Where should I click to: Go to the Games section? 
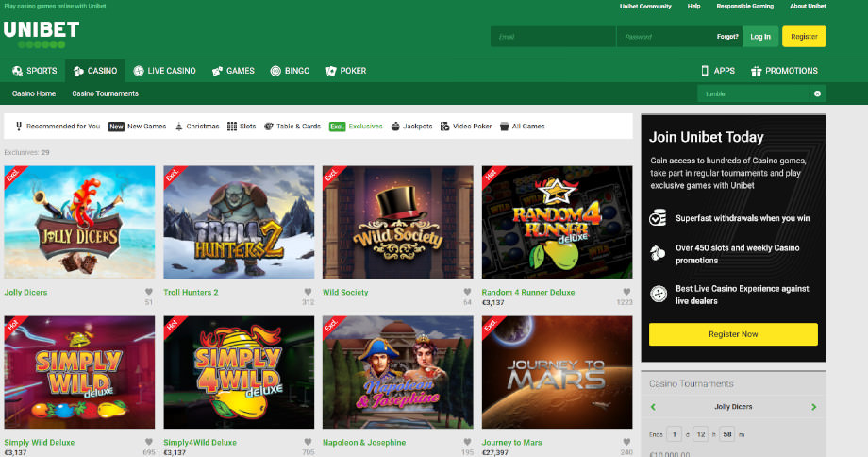(x=233, y=71)
